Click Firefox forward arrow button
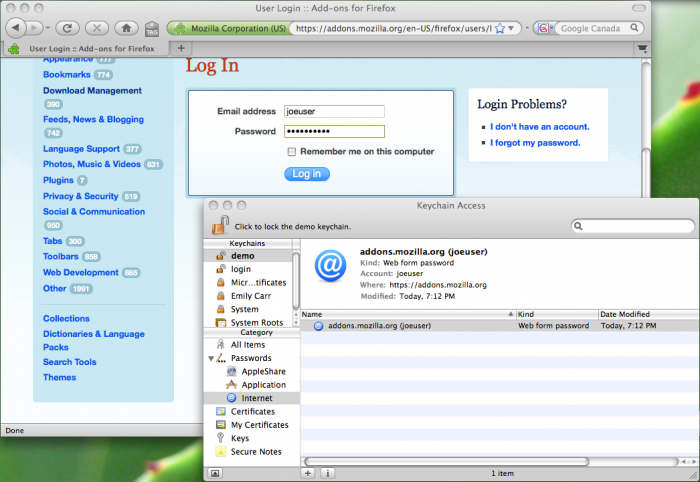 (34, 28)
